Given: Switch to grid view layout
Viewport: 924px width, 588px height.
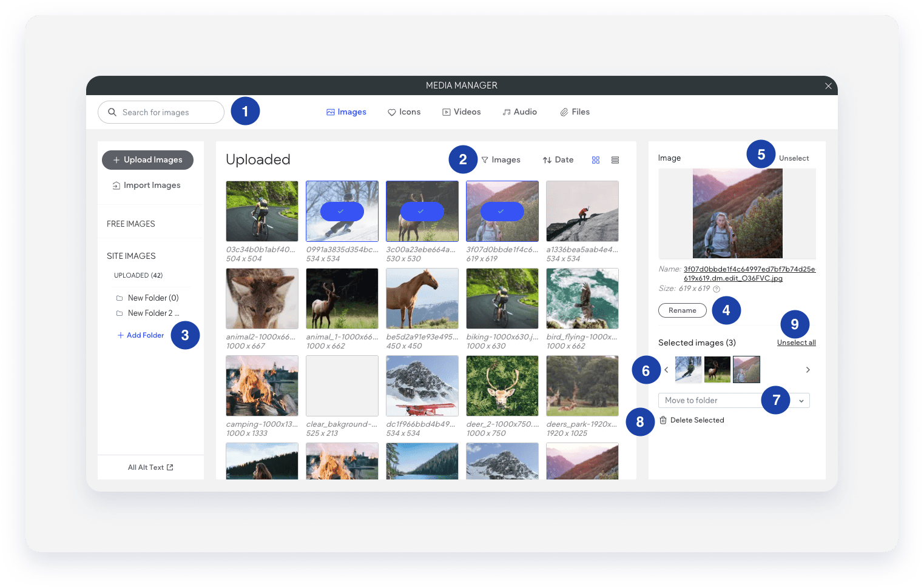Looking at the screenshot, I should [595, 159].
